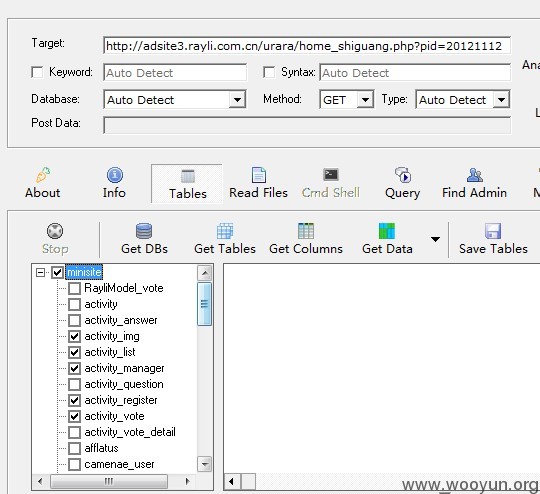
Task: Uncheck the activity_manager table
Action: click(x=74, y=368)
